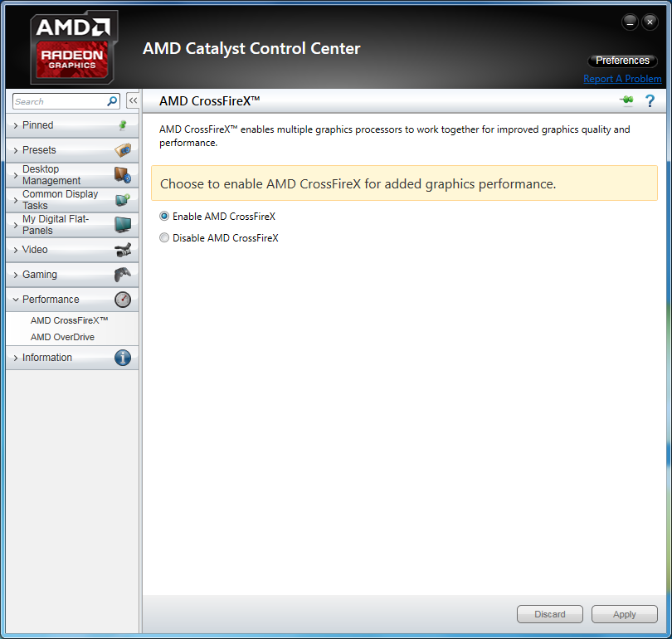
Task: Click the Performance gauge icon
Action: click(x=123, y=300)
